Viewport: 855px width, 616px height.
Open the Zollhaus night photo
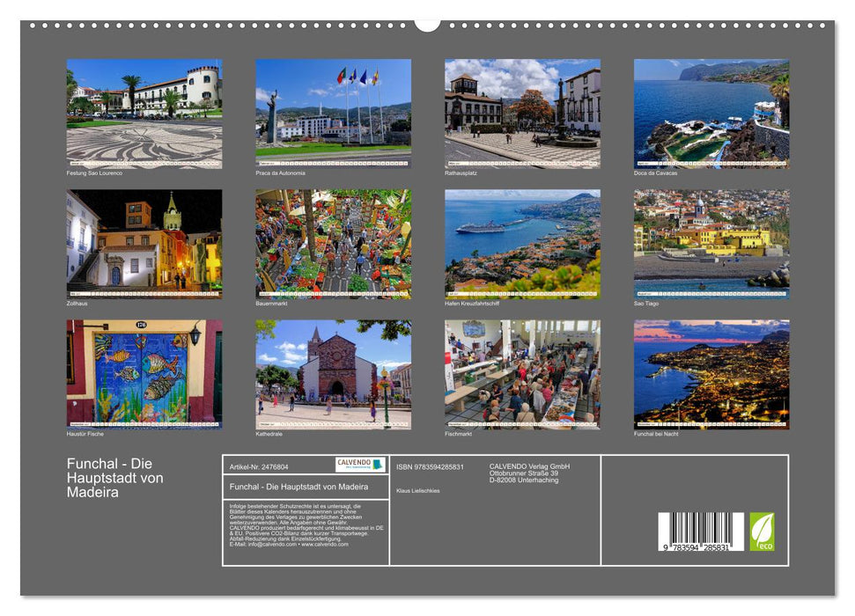(144, 245)
